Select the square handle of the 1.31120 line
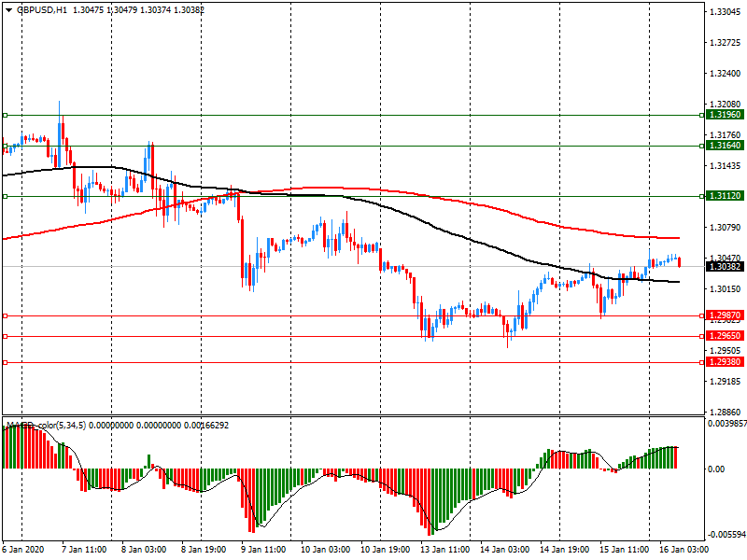Viewport: 747px width, 560px height. [6, 196]
